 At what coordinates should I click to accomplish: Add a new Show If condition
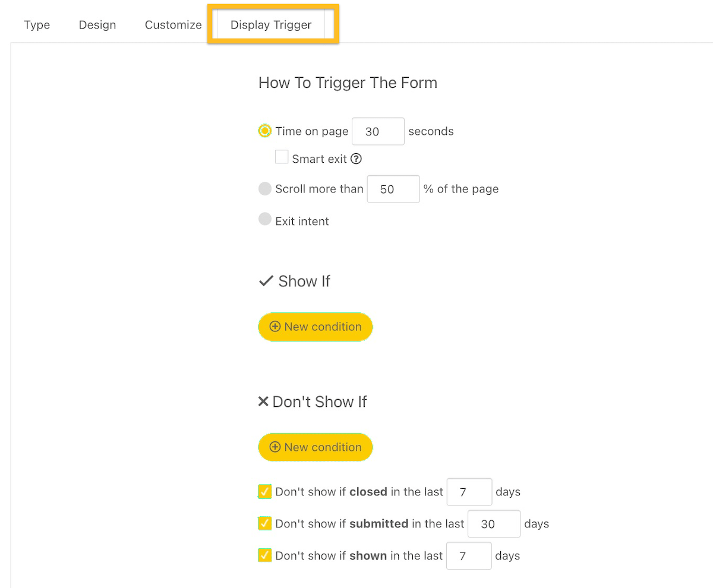click(315, 327)
